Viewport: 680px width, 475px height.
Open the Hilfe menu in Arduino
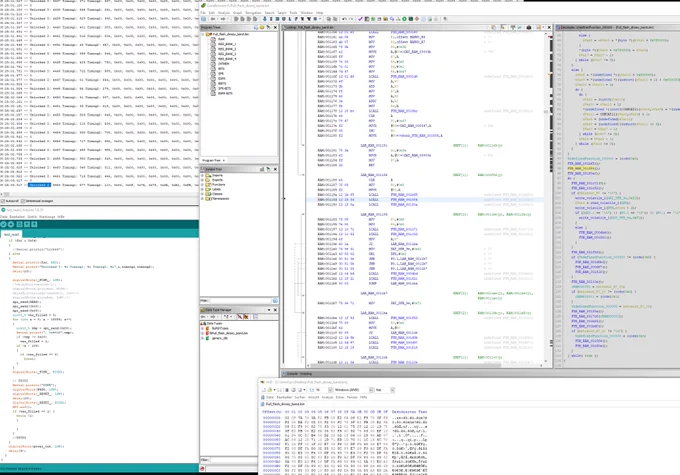(x=61, y=217)
